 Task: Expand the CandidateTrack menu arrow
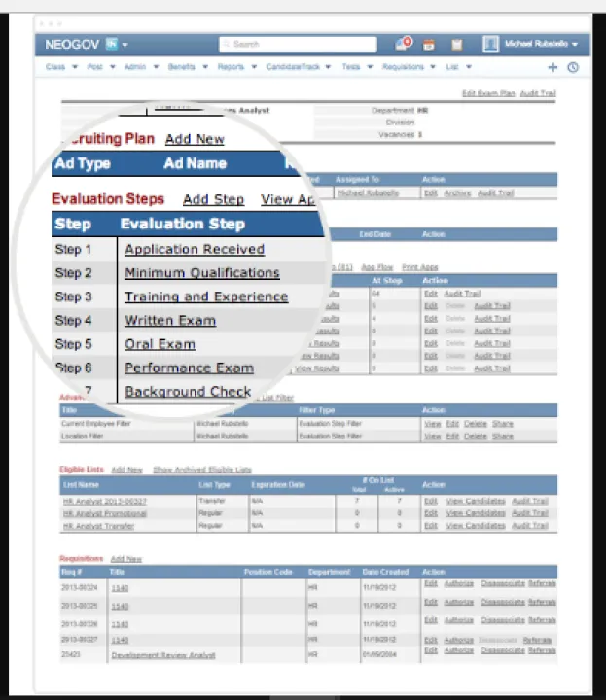click(328, 67)
